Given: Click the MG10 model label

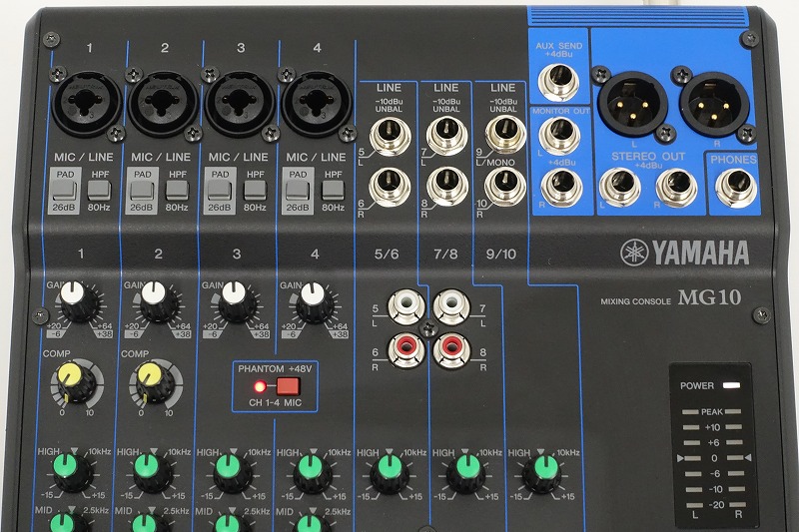Looking at the screenshot, I should coord(709,297).
